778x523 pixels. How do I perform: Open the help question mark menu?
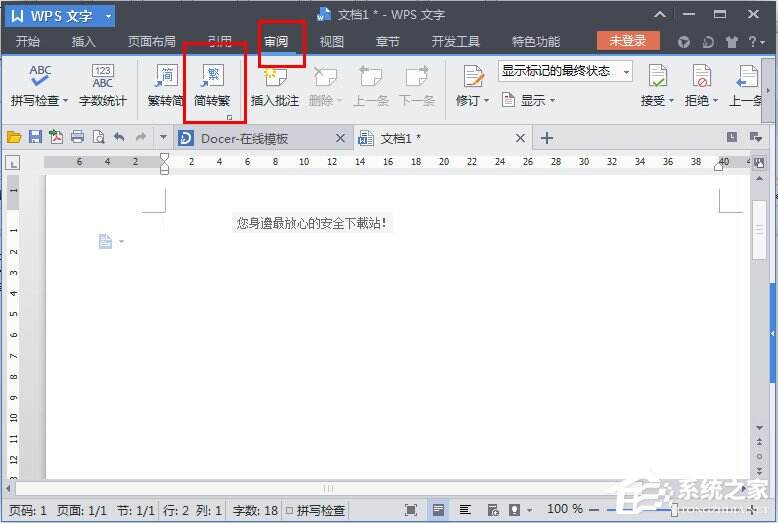(x=756, y=42)
